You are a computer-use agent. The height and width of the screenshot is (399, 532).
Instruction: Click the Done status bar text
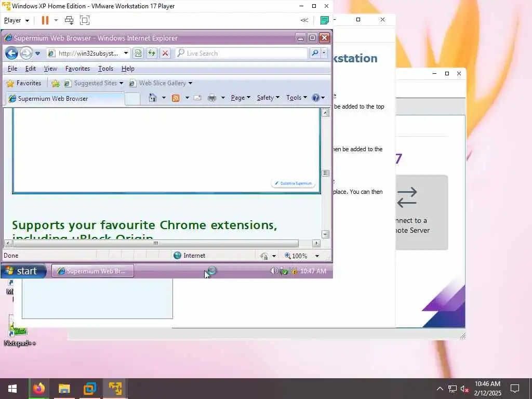click(x=11, y=256)
